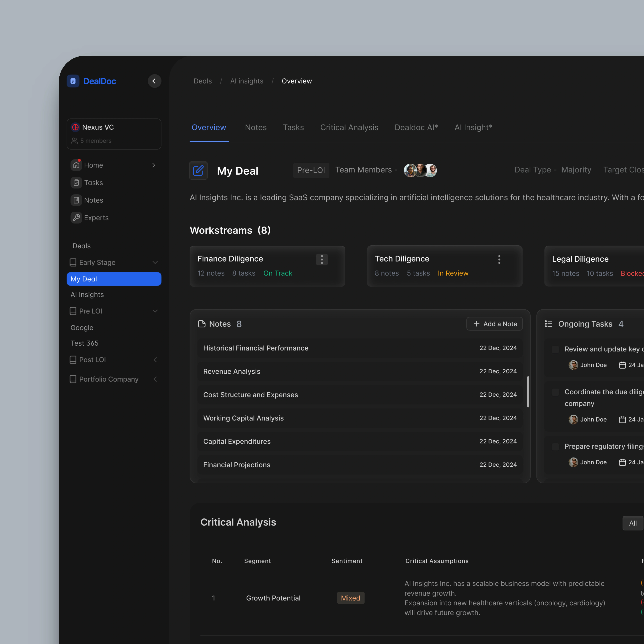Click the Notes bookmark icon in sidebar
Viewport: 644px width, 644px height.
click(76, 200)
